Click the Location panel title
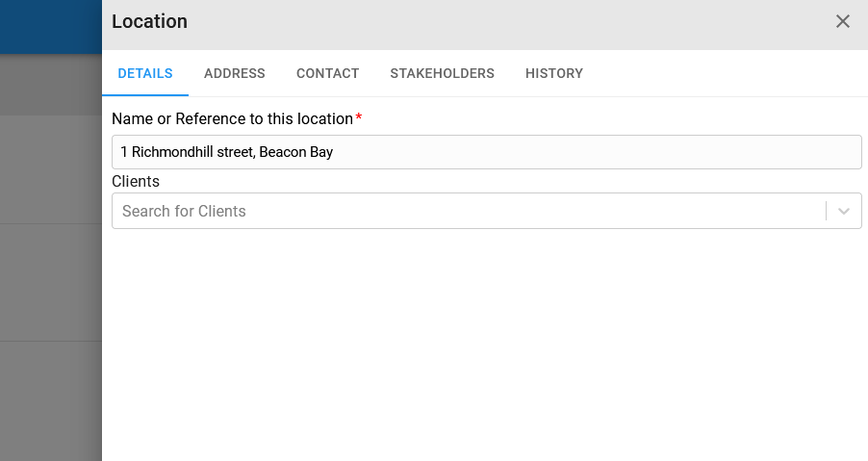This screenshot has width=868, height=461. click(x=149, y=21)
